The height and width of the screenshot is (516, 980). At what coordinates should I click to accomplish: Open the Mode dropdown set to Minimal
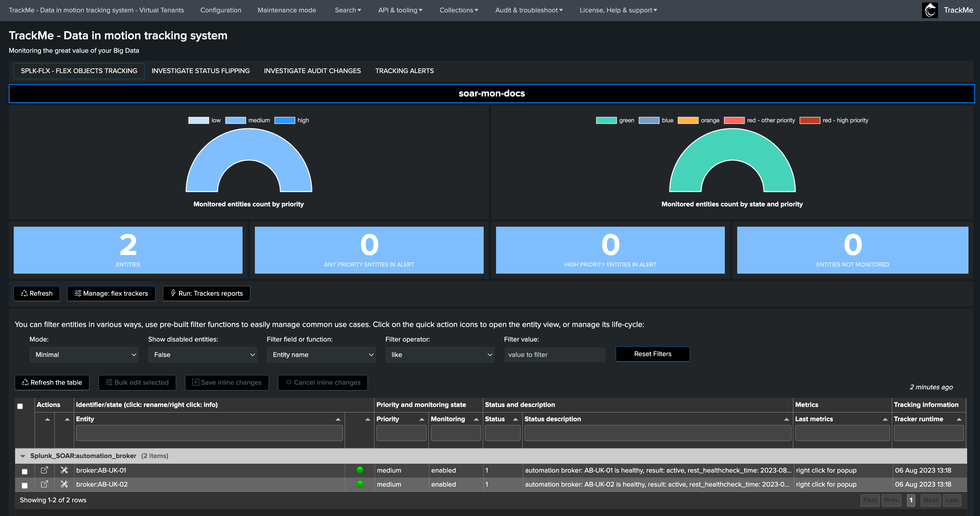(84, 355)
